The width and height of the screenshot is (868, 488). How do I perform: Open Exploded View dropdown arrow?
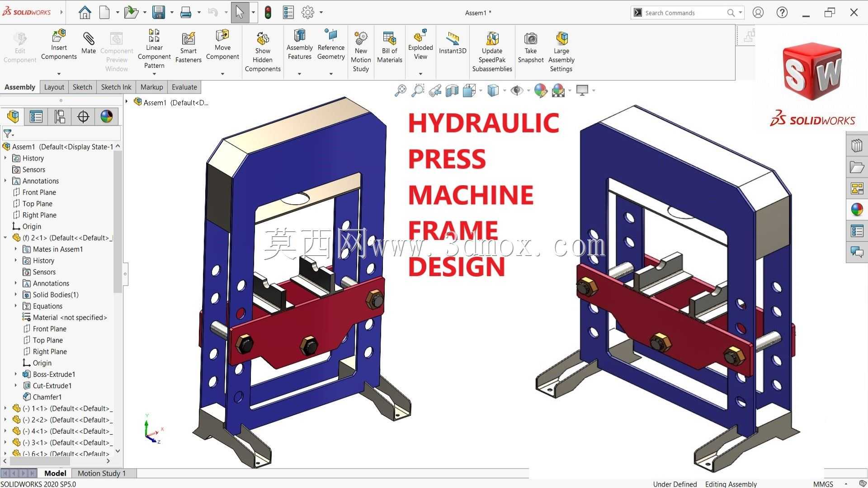420,74
